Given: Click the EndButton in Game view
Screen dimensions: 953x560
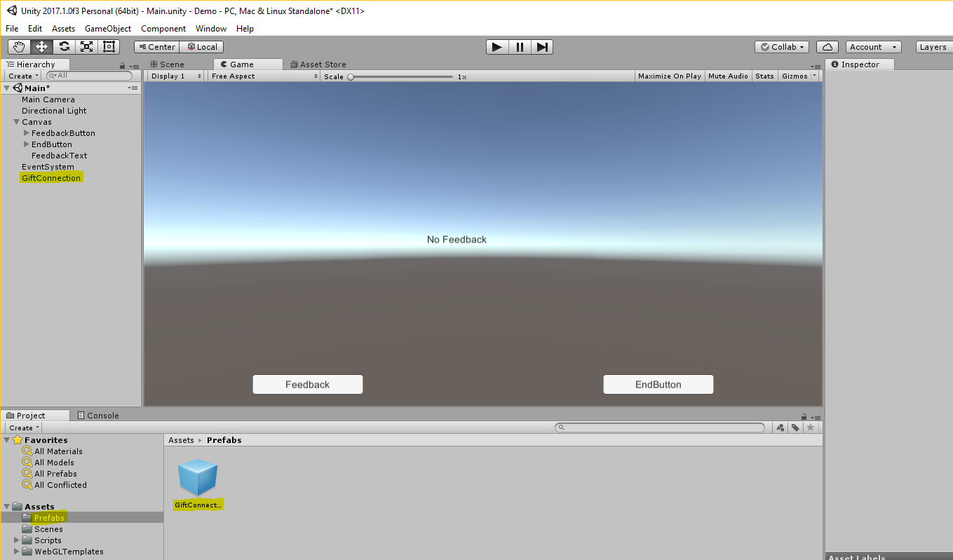Looking at the screenshot, I should pyautogui.click(x=658, y=385).
